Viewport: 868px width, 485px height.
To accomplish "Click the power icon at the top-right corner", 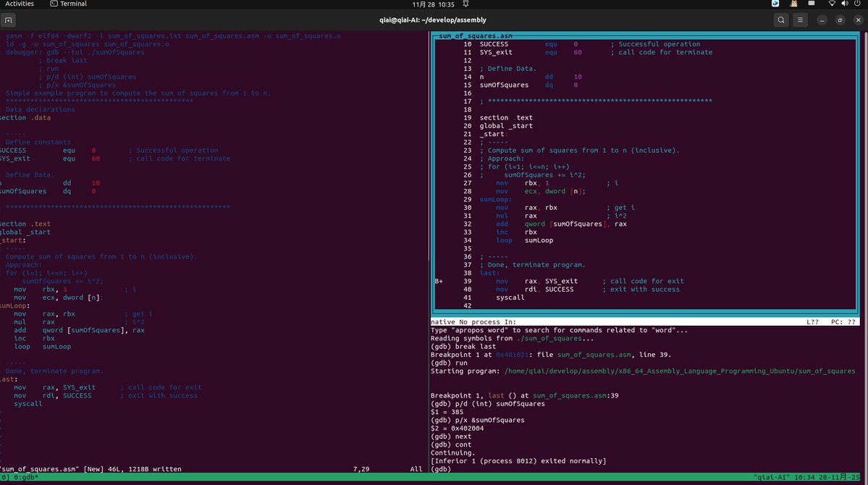I will (858, 4).
